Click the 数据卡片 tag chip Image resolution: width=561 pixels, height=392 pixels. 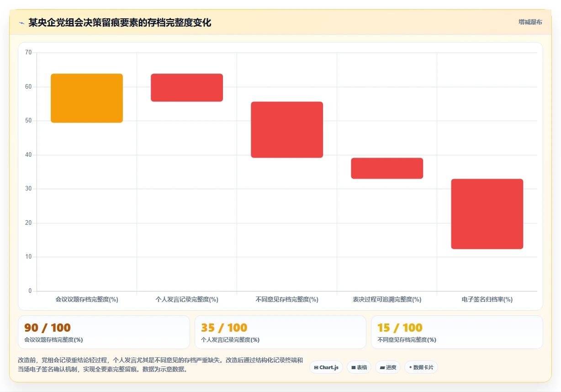click(421, 367)
